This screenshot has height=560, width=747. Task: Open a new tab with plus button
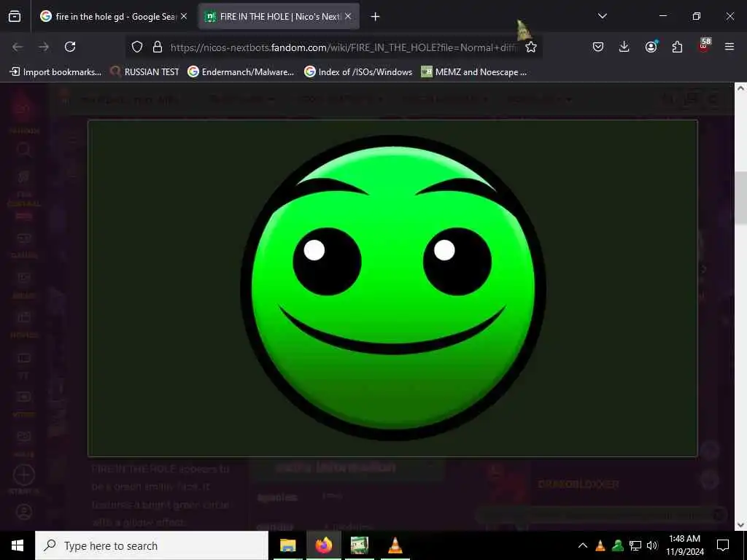(x=375, y=17)
